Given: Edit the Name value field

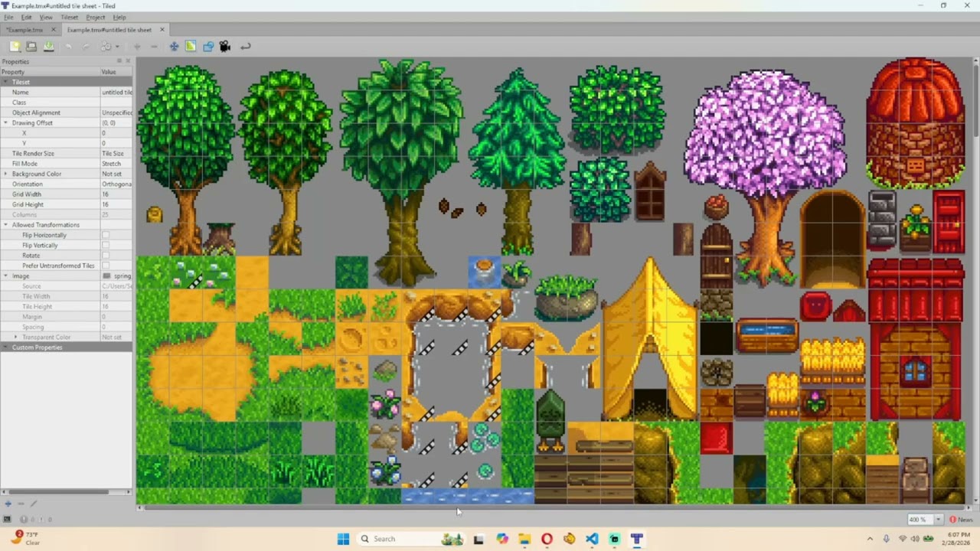Looking at the screenshot, I should [116, 92].
